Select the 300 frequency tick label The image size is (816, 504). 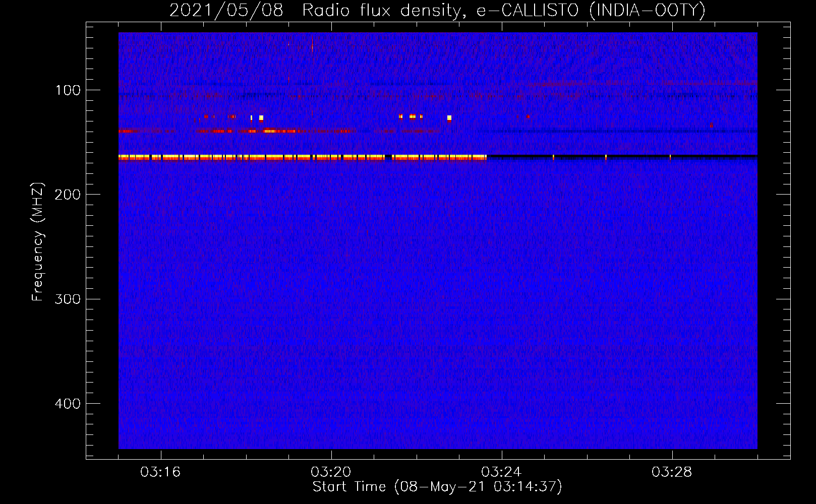(x=68, y=299)
